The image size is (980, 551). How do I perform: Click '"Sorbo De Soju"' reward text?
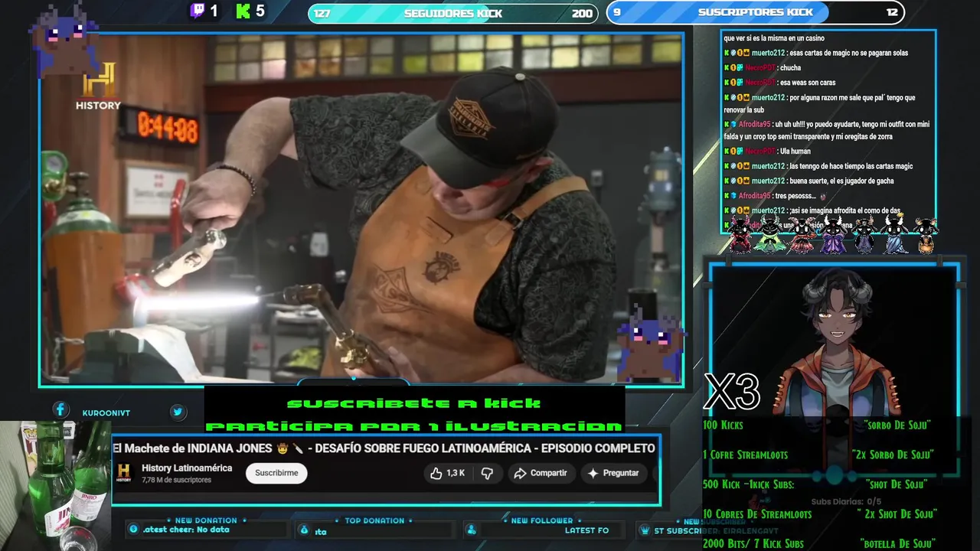point(897,425)
